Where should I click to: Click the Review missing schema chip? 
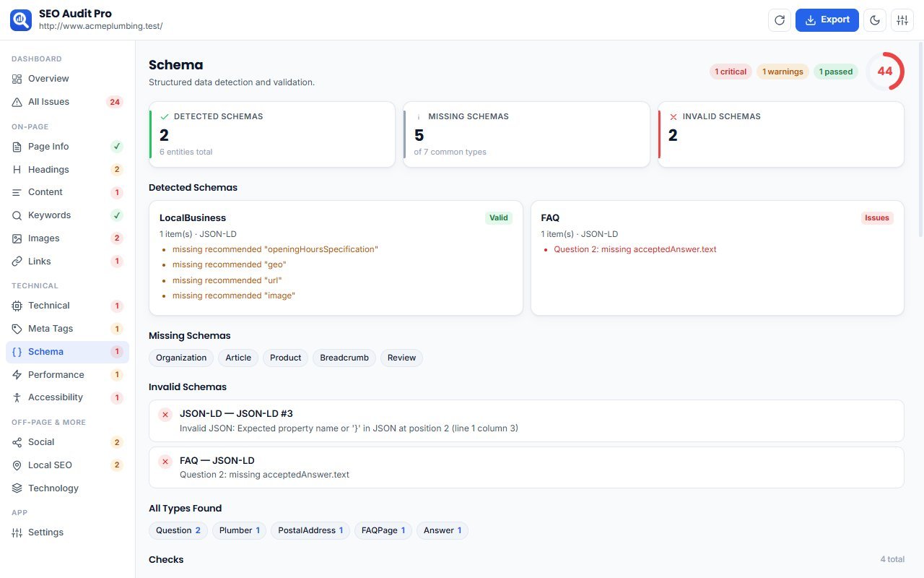coord(401,358)
